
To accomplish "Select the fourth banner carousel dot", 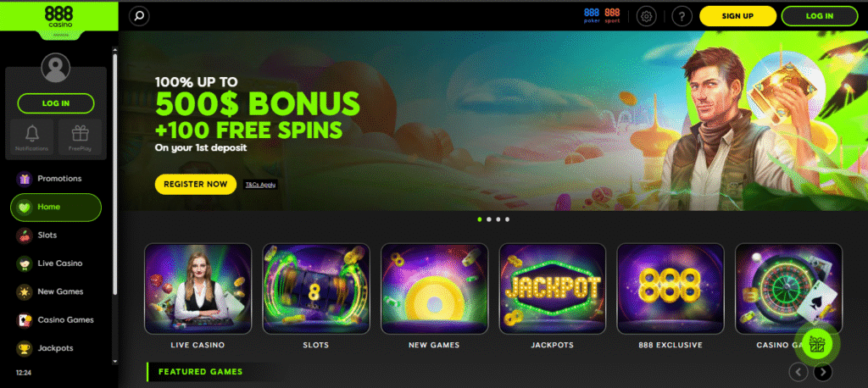I will pyautogui.click(x=507, y=219).
